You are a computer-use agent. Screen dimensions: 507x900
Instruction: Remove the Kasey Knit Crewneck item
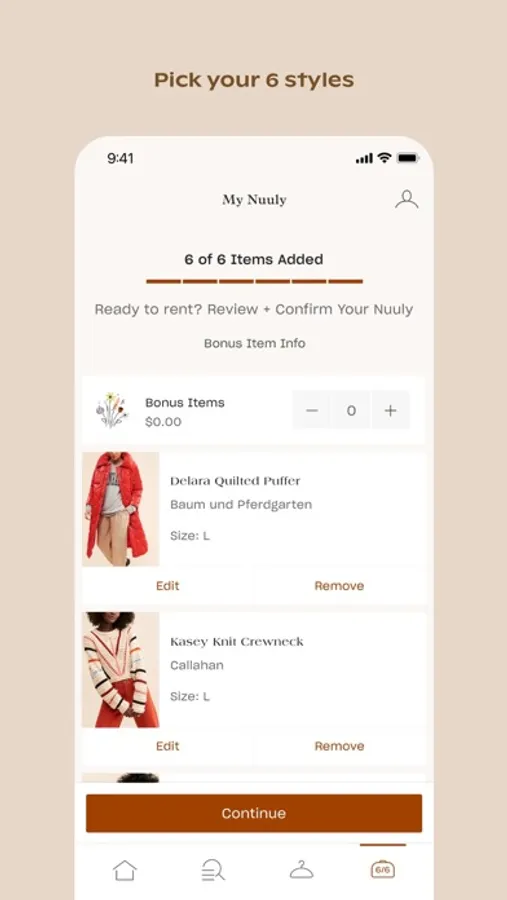[x=339, y=746]
